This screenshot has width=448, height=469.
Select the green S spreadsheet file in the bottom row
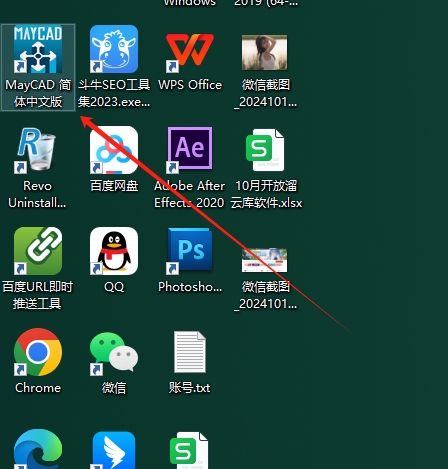(x=189, y=451)
